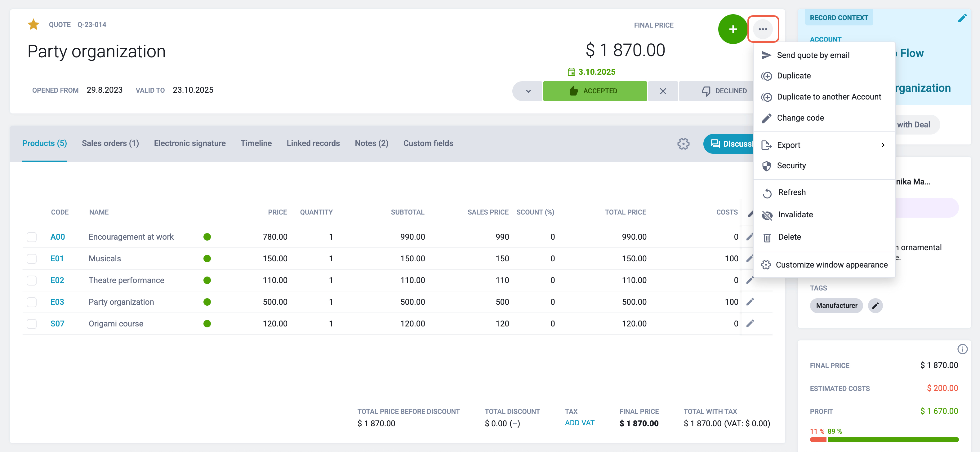The height and width of the screenshot is (452, 980).
Task: Open the Timeline tab
Action: click(x=256, y=143)
